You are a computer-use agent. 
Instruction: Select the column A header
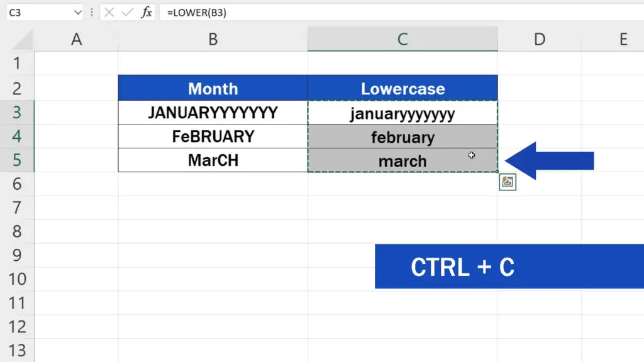click(x=76, y=40)
